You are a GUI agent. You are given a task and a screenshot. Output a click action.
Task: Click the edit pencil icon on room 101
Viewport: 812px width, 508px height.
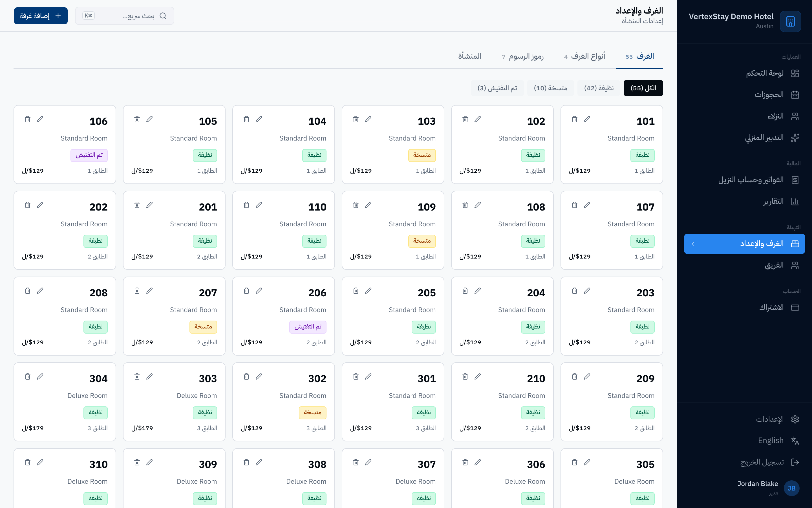coord(587,119)
